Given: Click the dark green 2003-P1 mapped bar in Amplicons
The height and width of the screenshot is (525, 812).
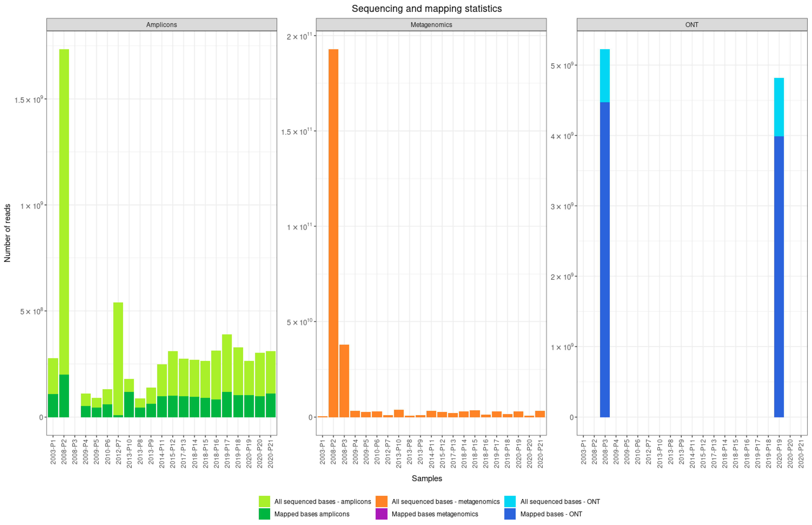Looking at the screenshot, I should (53, 406).
